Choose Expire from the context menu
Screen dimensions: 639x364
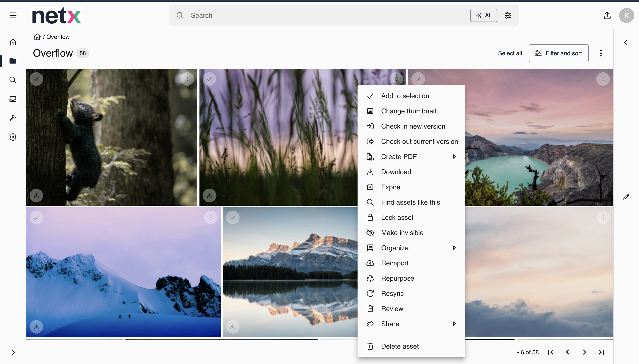411,187
